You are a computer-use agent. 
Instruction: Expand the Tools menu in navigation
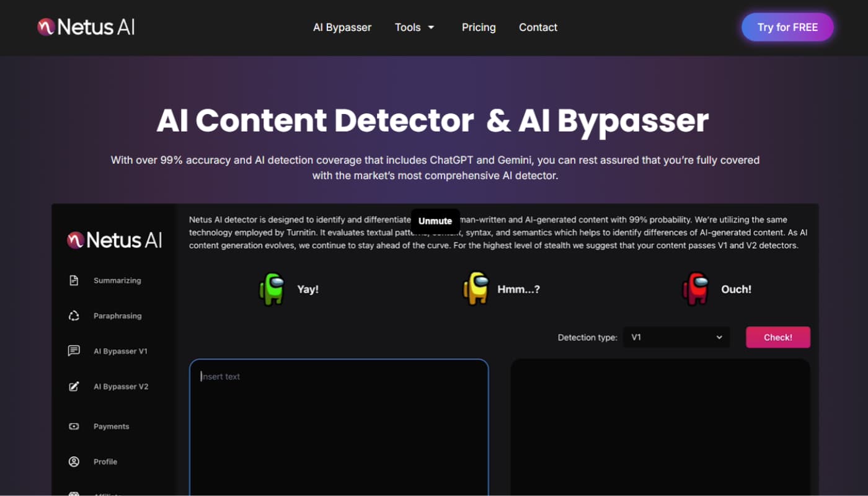pyautogui.click(x=415, y=27)
